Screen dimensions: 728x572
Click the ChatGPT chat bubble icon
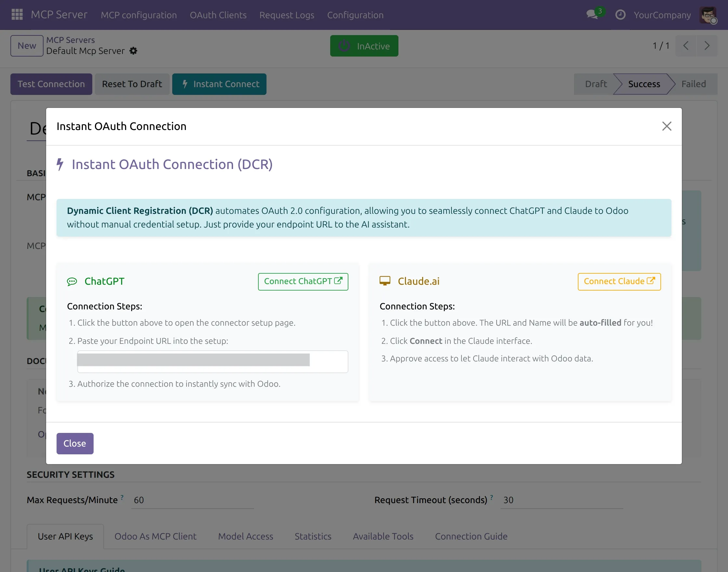[72, 282]
